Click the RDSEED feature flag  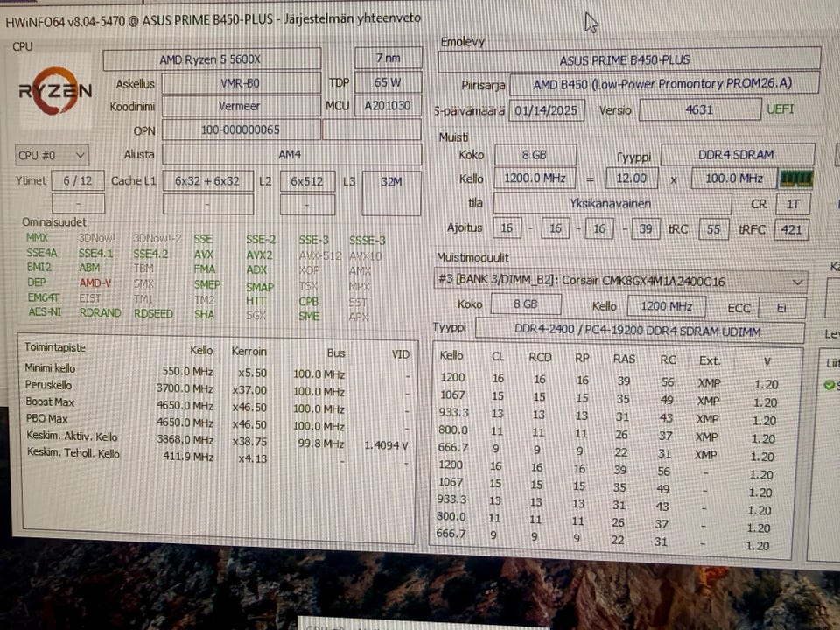153,313
